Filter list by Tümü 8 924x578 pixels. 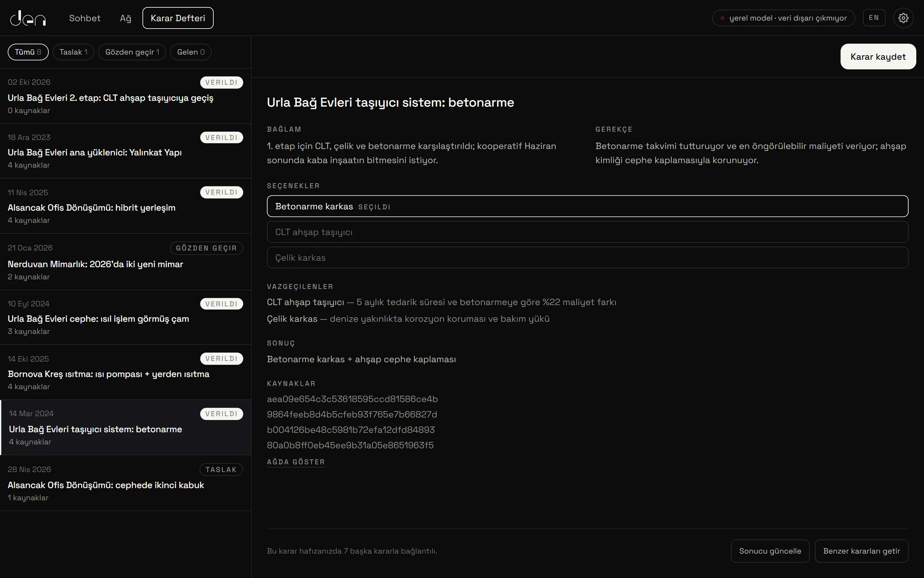point(28,52)
